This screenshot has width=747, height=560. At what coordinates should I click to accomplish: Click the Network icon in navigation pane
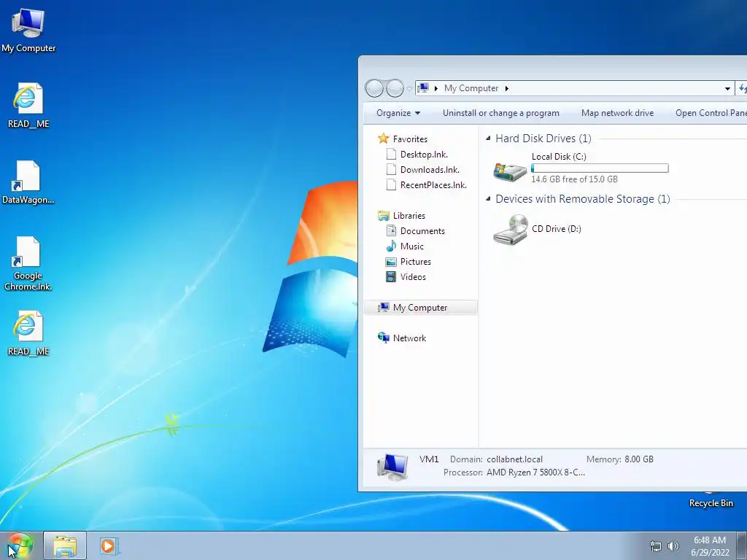point(383,338)
